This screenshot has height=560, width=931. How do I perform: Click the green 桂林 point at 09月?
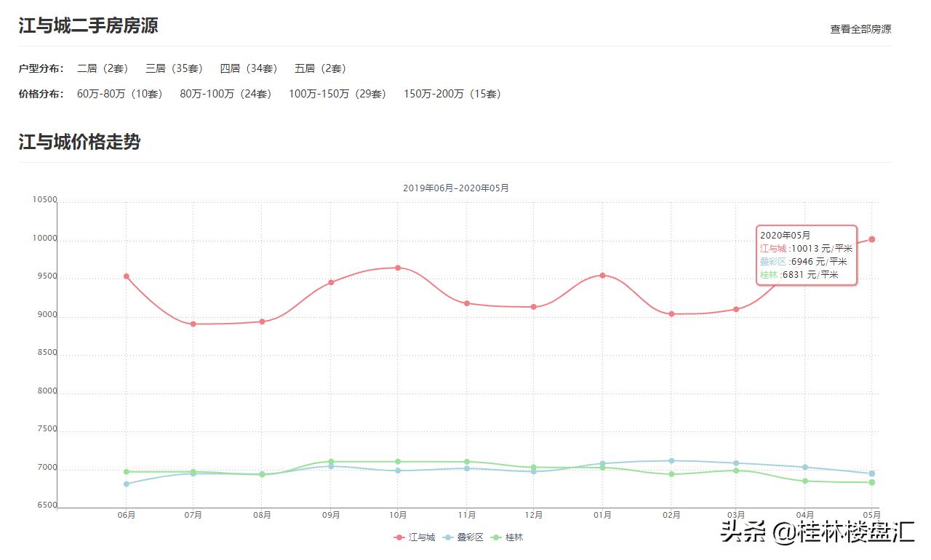coord(331,461)
